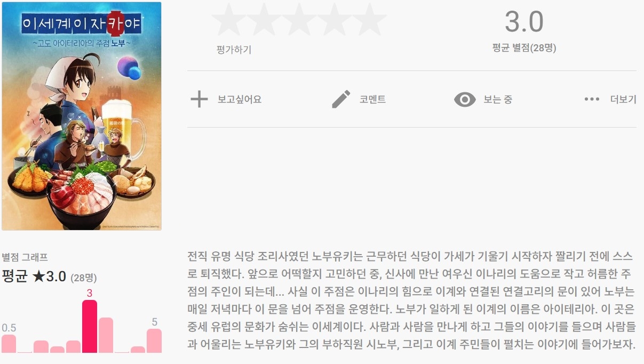Rate with the first star
Image resolution: width=644 pixels, height=364 pixels.
(228, 20)
